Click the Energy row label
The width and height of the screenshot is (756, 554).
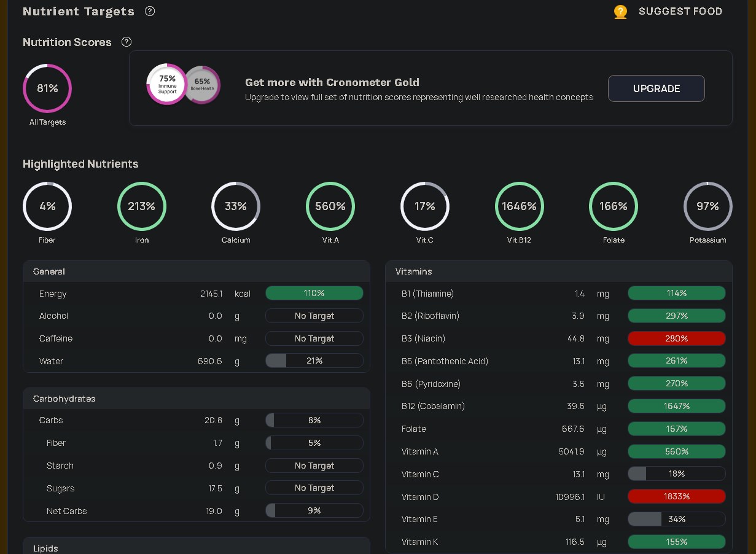click(x=53, y=294)
